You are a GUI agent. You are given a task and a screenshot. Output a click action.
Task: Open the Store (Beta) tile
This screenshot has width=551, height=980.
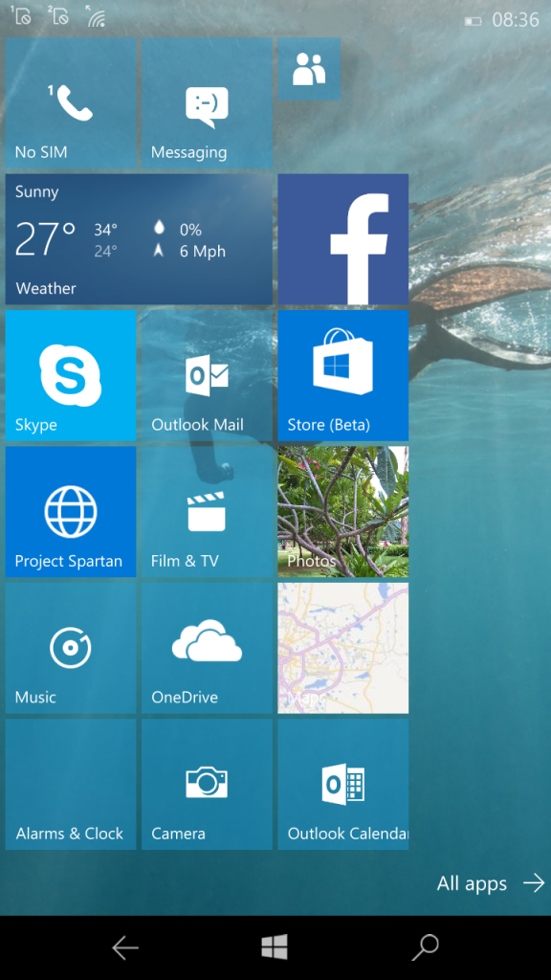click(343, 375)
